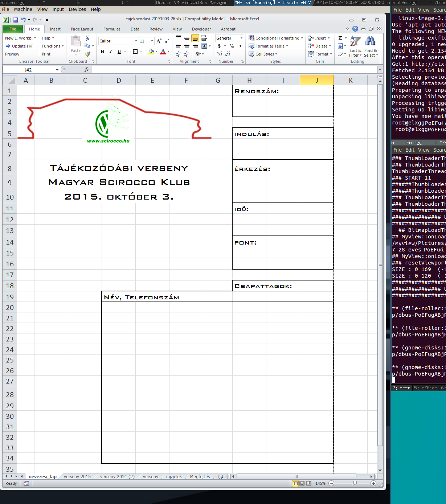446x504 pixels.
Task: Toggle the highlighted Bottom Align button
Action: click(195, 38)
